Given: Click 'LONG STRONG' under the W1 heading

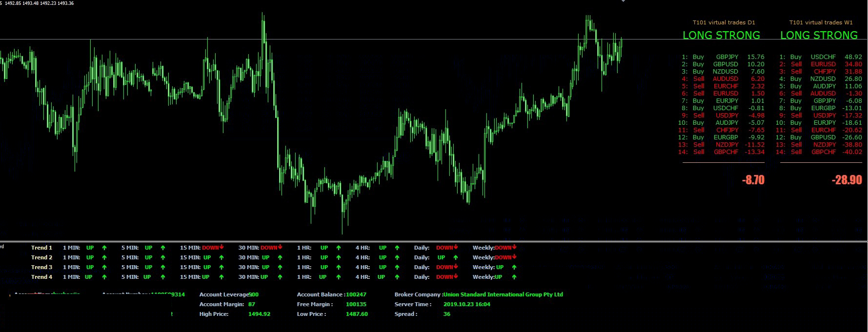Looking at the screenshot, I should [819, 35].
